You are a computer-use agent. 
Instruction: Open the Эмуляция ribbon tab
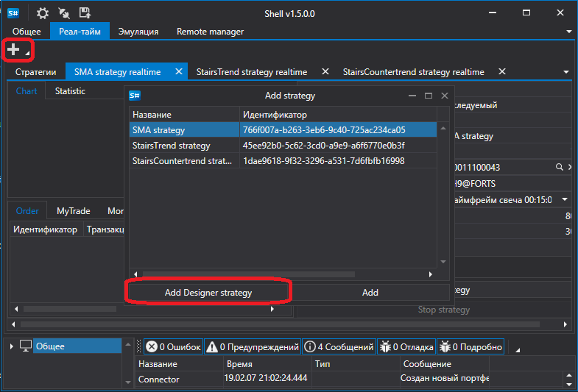pyautogui.click(x=138, y=32)
